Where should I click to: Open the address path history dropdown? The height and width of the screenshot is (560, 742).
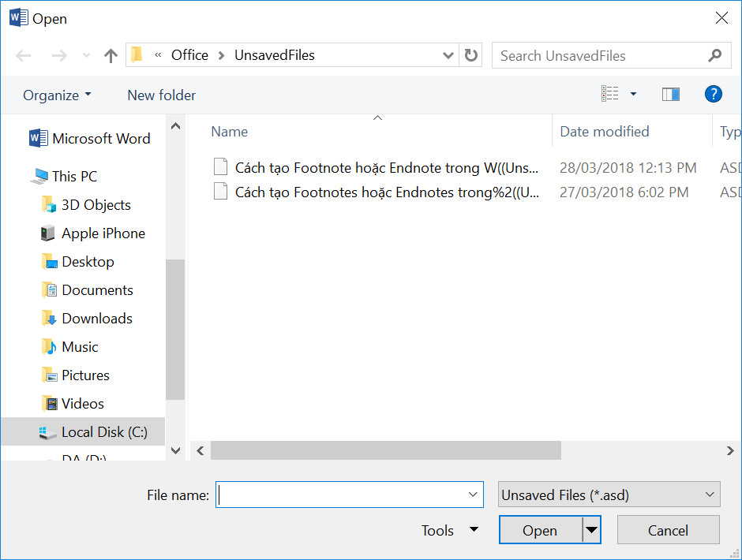point(448,55)
